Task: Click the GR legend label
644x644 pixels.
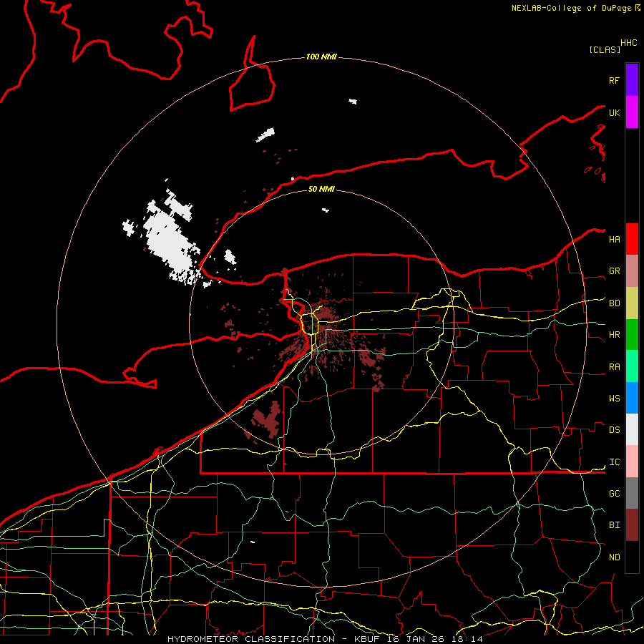Action: pyautogui.click(x=614, y=271)
